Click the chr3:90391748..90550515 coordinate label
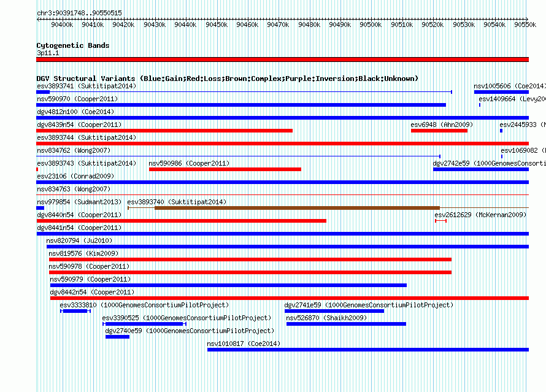546x392 pixels. click(x=79, y=13)
